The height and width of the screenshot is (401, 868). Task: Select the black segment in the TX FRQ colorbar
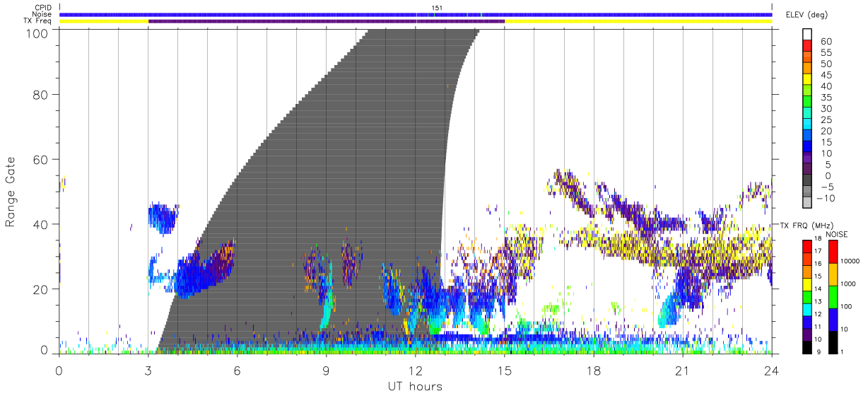click(x=809, y=347)
